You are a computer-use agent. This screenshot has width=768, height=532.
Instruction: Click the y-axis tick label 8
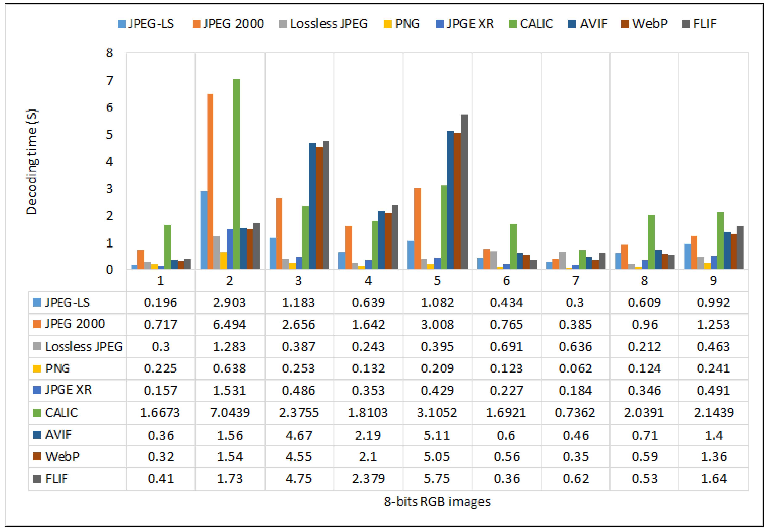[109, 53]
